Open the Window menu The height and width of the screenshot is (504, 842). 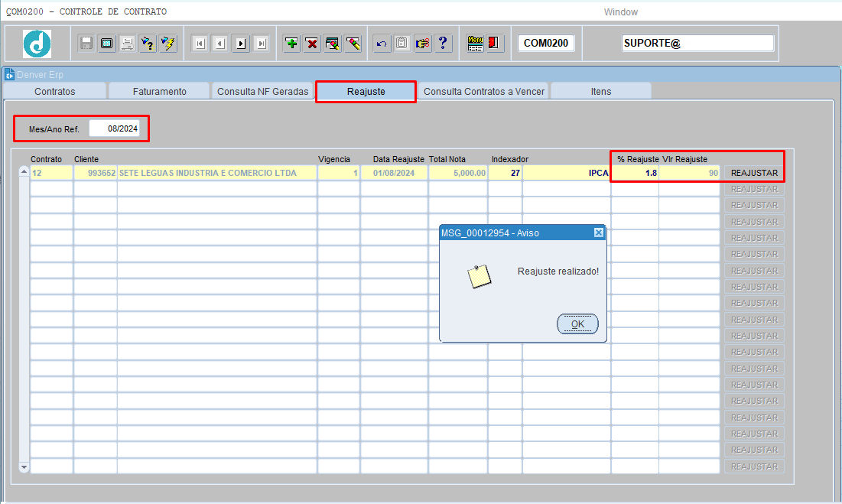621,11
